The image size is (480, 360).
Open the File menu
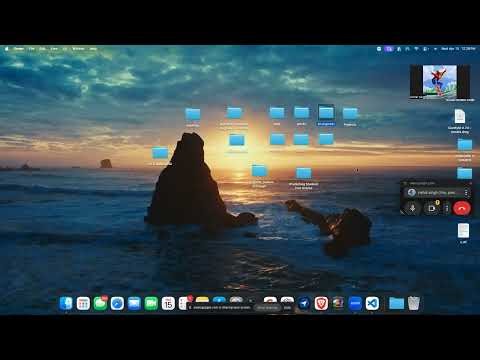32,49
